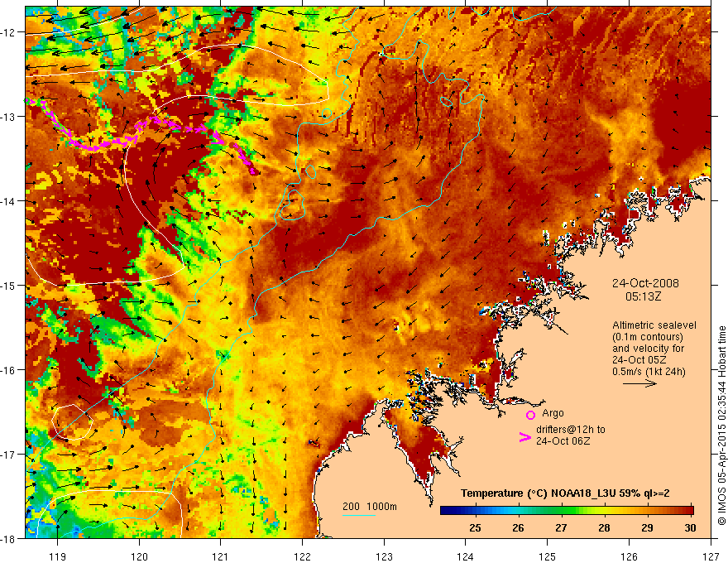Click longitude axis label 124

click(466, 556)
